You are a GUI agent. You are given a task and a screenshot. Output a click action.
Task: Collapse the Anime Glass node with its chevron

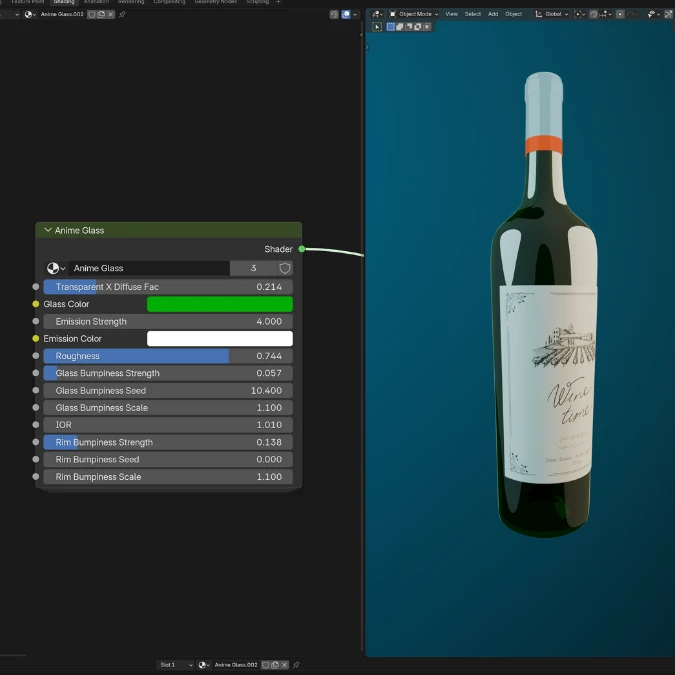[x=48, y=230]
